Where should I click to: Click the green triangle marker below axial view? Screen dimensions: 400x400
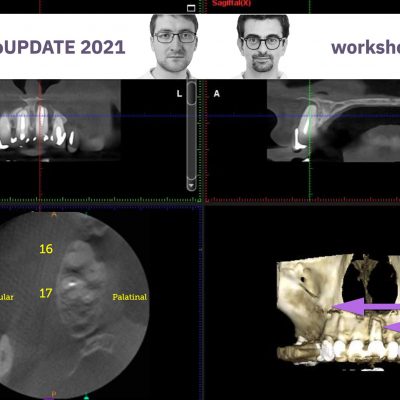click(86, 397)
